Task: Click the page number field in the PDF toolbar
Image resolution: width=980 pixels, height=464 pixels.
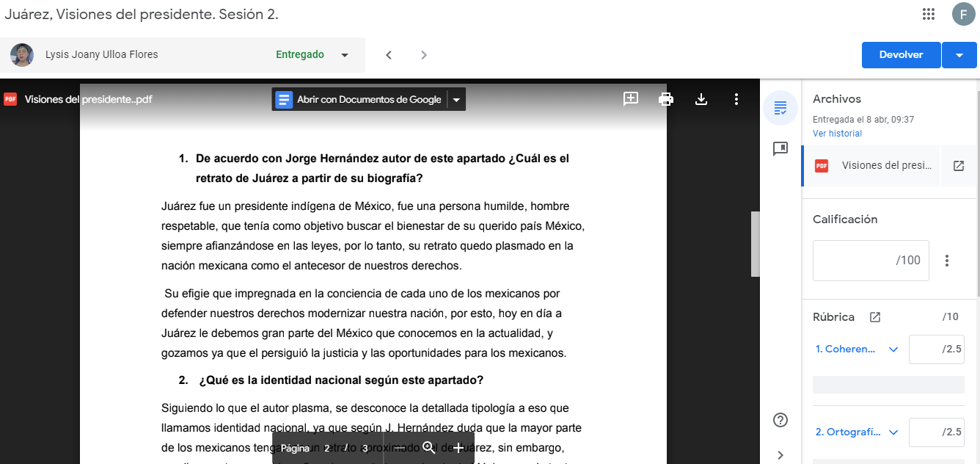Action: 327,448
